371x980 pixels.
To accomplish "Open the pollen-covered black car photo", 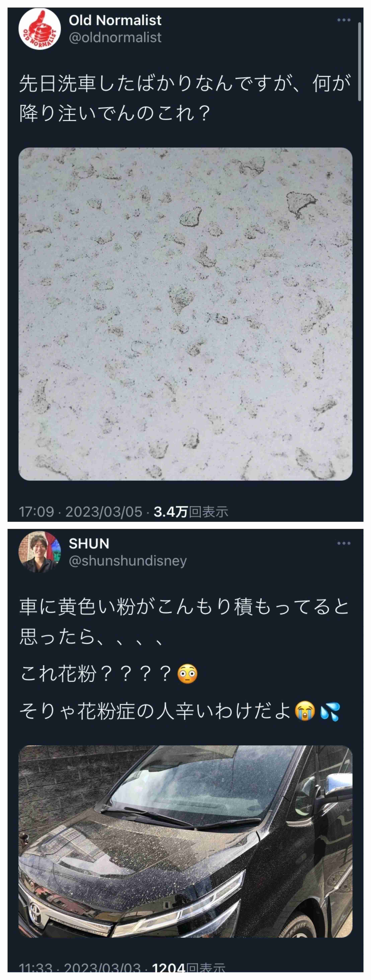I will pyautogui.click(x=185, y=841).
